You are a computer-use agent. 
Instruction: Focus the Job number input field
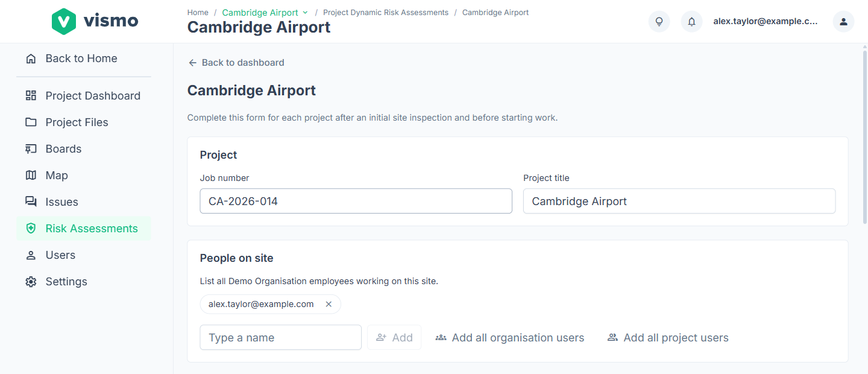pos(356,201)
